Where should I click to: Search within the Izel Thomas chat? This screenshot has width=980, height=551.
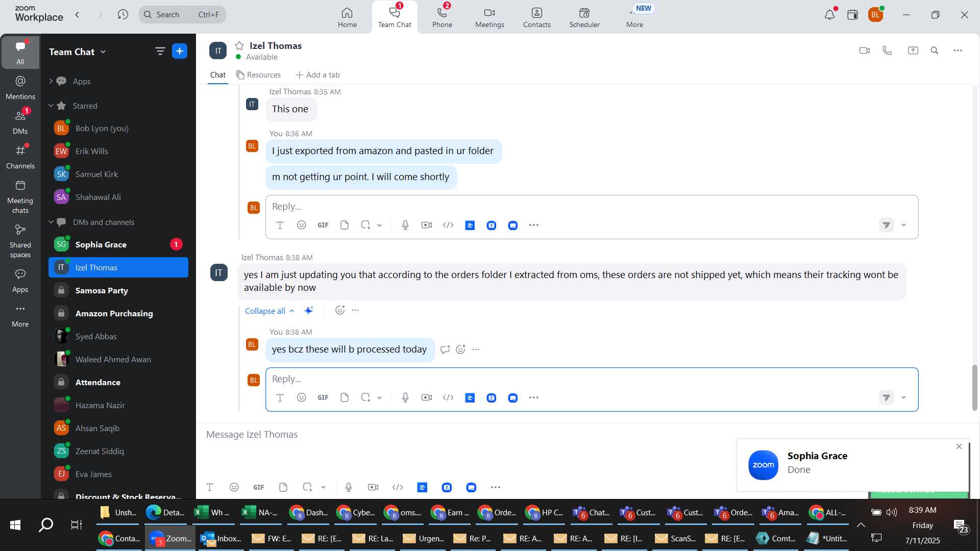click(935, 51)
